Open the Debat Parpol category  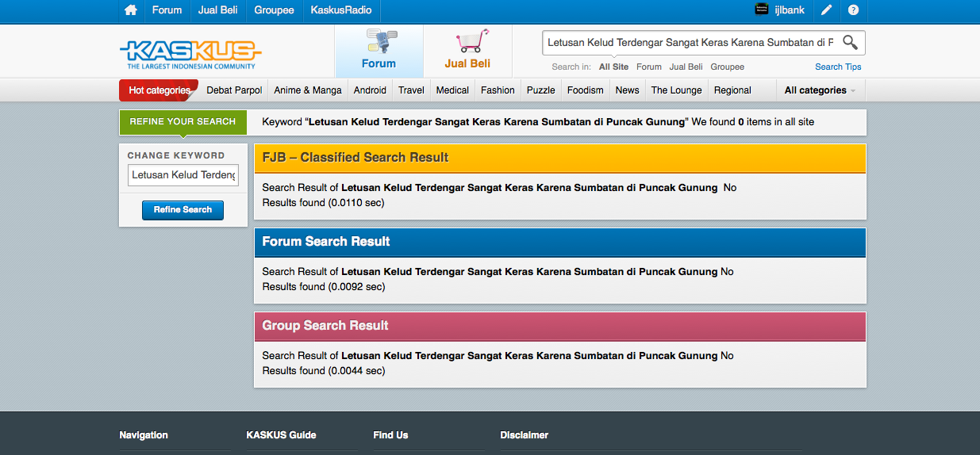234,90
